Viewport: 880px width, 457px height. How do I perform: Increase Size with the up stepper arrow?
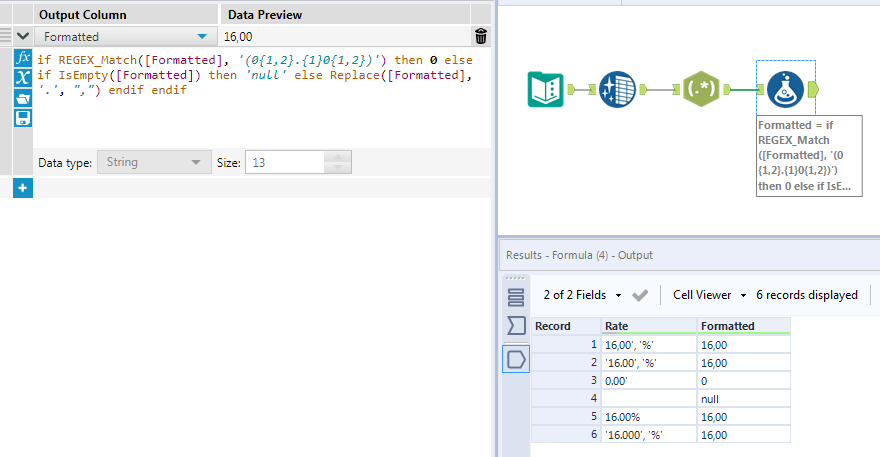[338, 157]
